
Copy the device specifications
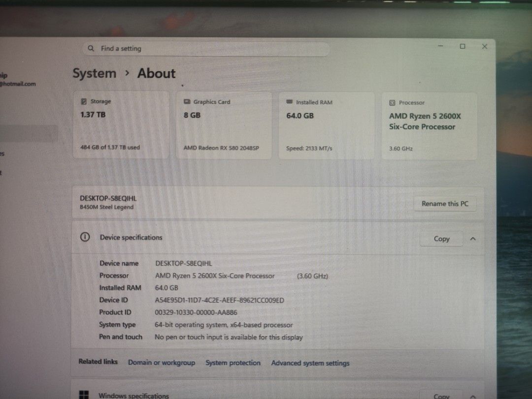[x=441, y=239]
